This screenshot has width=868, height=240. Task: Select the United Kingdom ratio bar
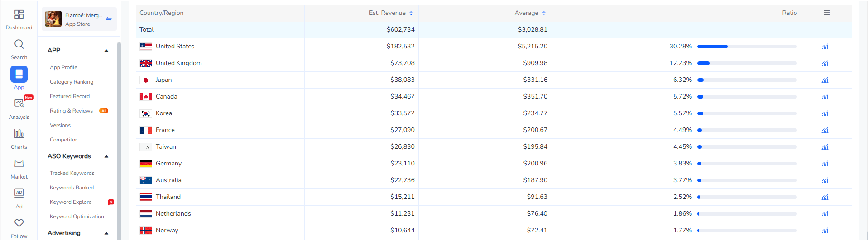(x=747, y=63)
